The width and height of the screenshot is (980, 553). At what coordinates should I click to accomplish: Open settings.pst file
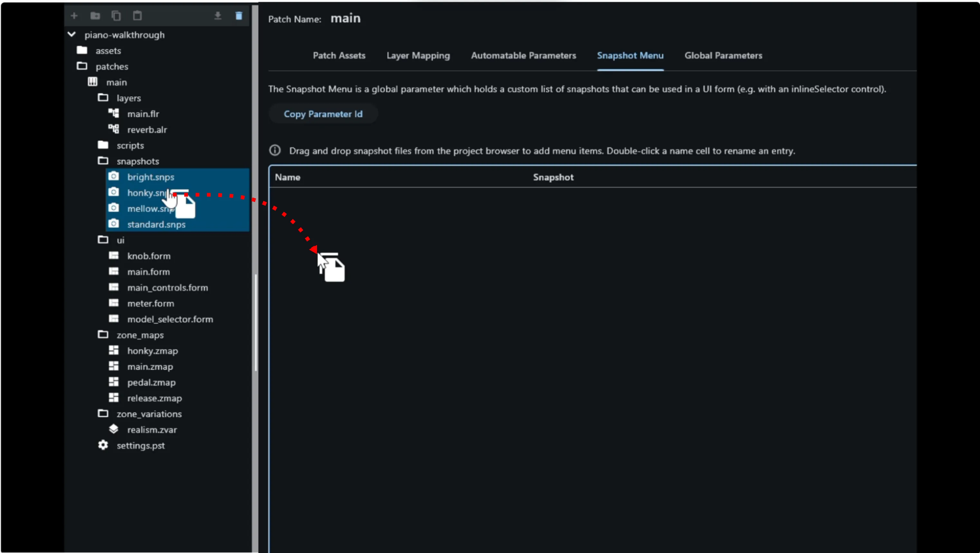140,445
